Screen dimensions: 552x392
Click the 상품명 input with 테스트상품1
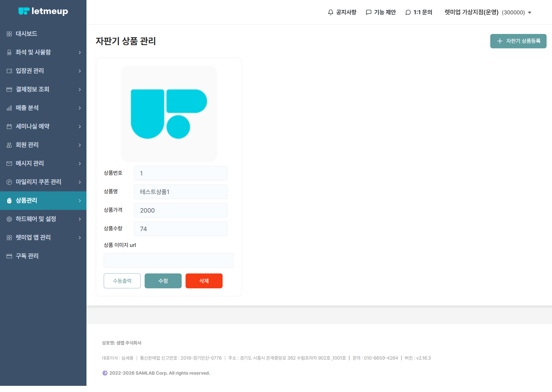(181, 192)
